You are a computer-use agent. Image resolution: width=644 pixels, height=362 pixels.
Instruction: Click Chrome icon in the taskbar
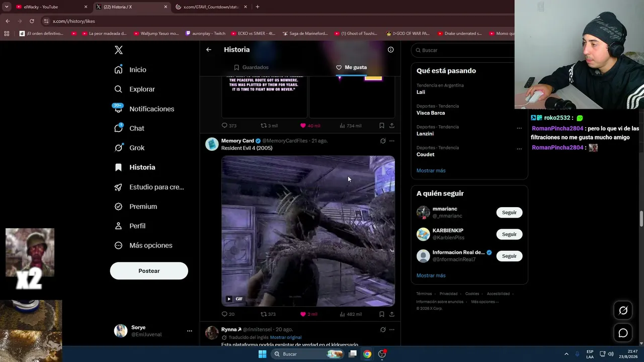click(367, 354)
